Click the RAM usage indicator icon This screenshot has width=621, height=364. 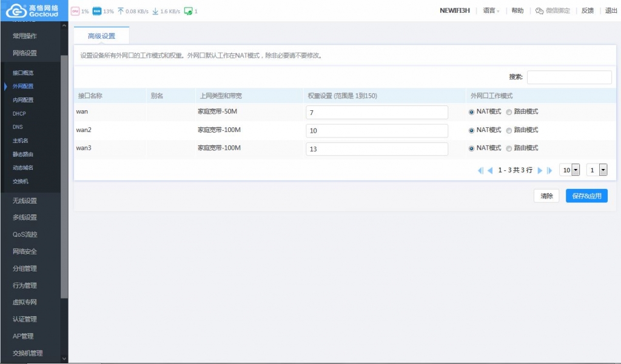[x=96, y=11]
